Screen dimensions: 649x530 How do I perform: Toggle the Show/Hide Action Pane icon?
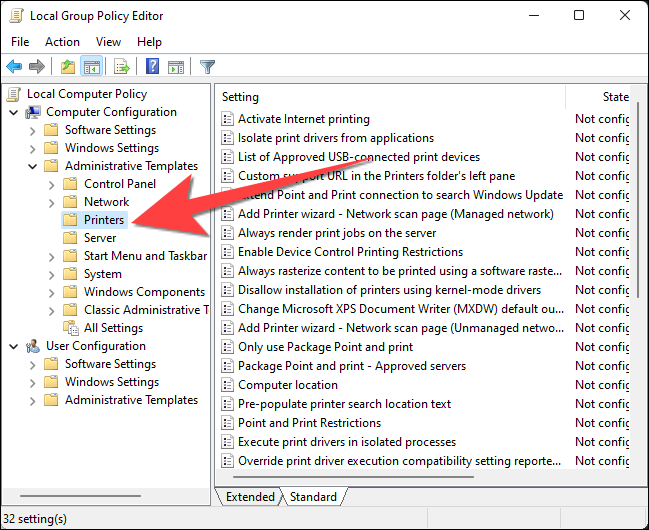pyautogui.click(x=175, y=67)
